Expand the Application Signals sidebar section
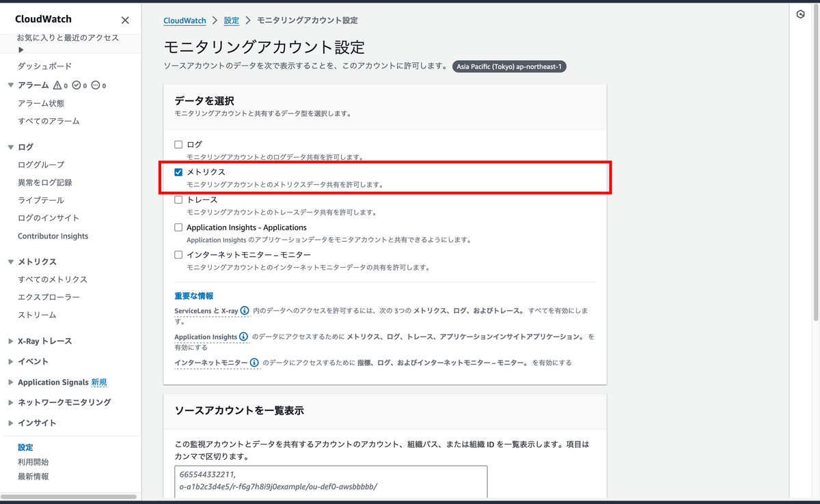 10,382
